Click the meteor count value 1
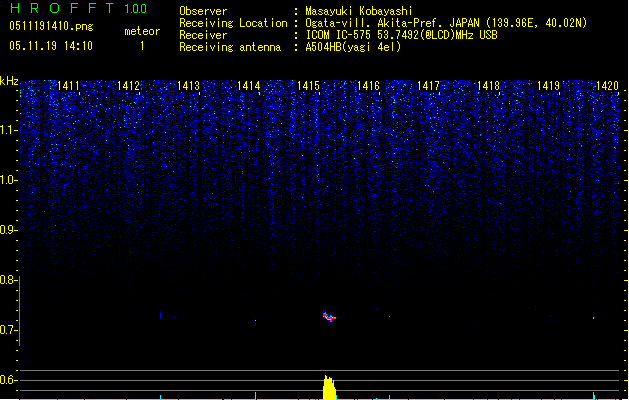 (142, 46)
